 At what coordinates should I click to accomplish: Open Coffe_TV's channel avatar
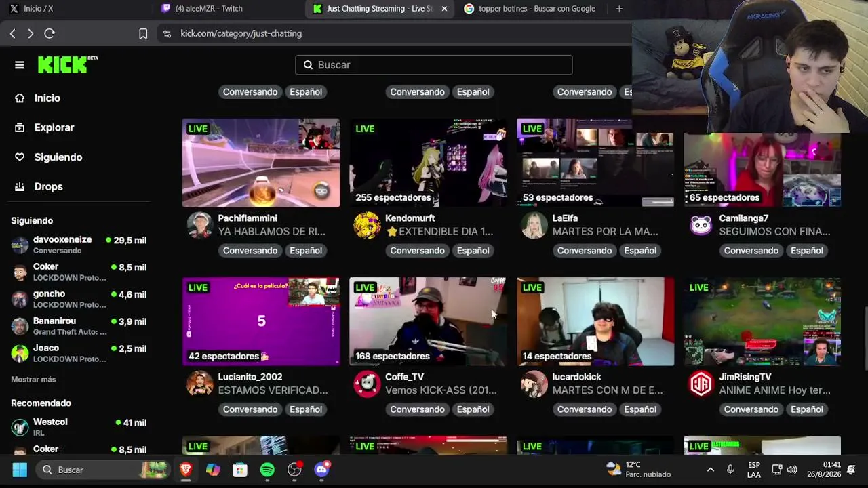(x=367, y=384)
